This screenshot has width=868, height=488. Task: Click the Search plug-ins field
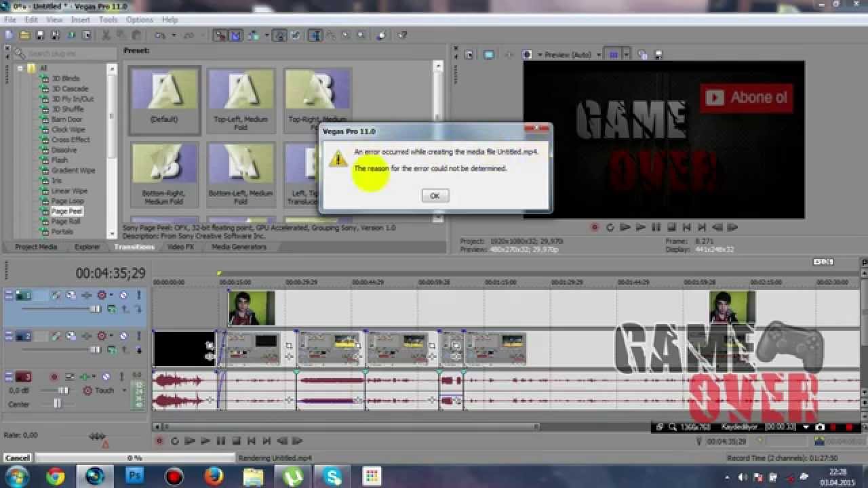64,54
